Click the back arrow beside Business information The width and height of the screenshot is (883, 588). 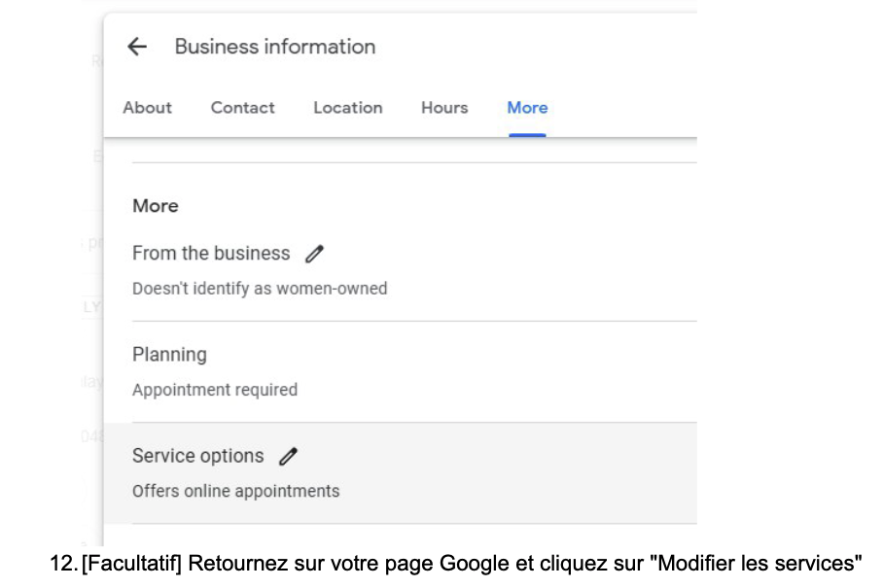click(x=137, y=47)
